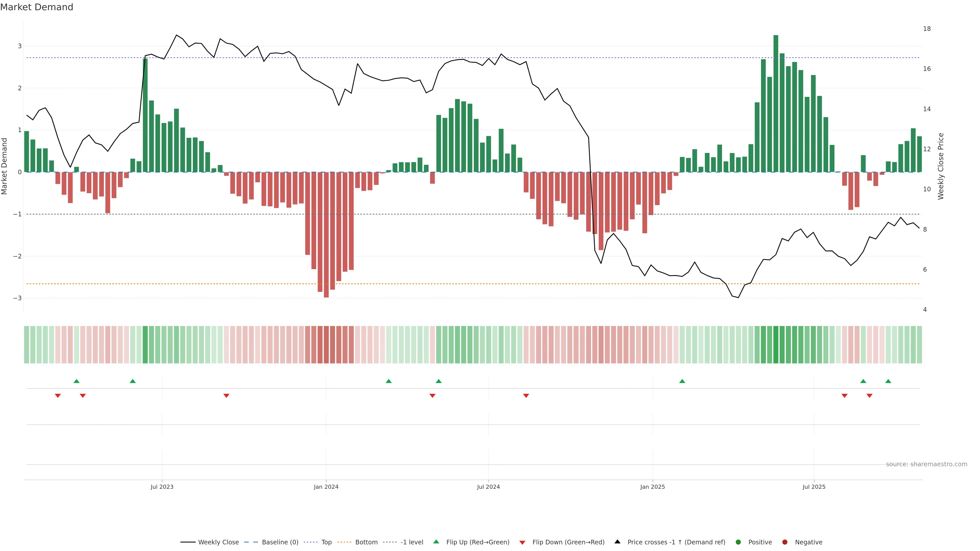
Task: Click the darkest green heatmap strip cell
Action: coord(776,345)
